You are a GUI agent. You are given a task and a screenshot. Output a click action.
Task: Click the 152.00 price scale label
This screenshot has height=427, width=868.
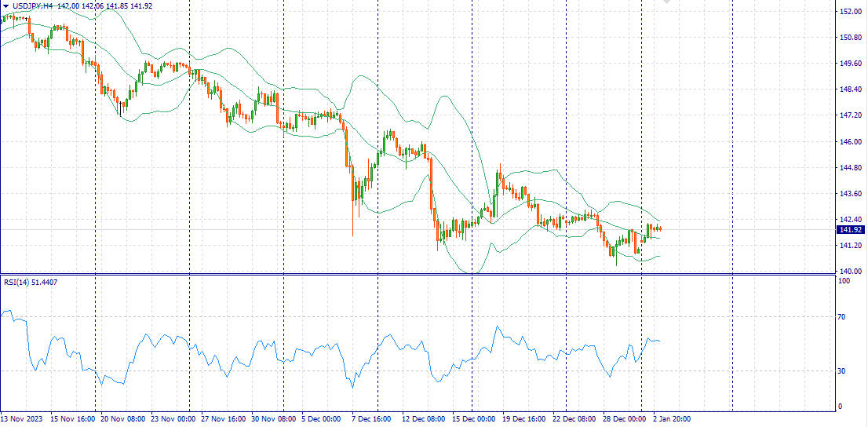coord(850,12)
